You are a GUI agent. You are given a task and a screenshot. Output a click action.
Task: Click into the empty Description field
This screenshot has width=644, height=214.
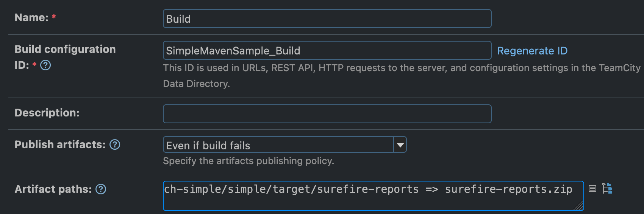(x=327, y=114)
